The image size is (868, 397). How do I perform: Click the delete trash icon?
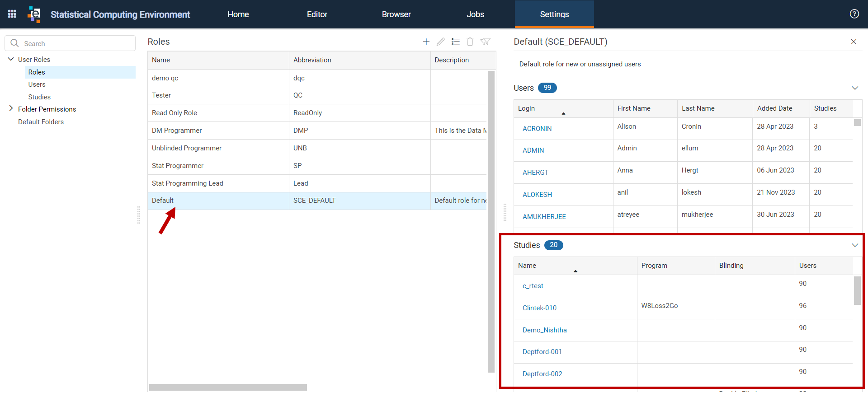(x=470, y=42)
